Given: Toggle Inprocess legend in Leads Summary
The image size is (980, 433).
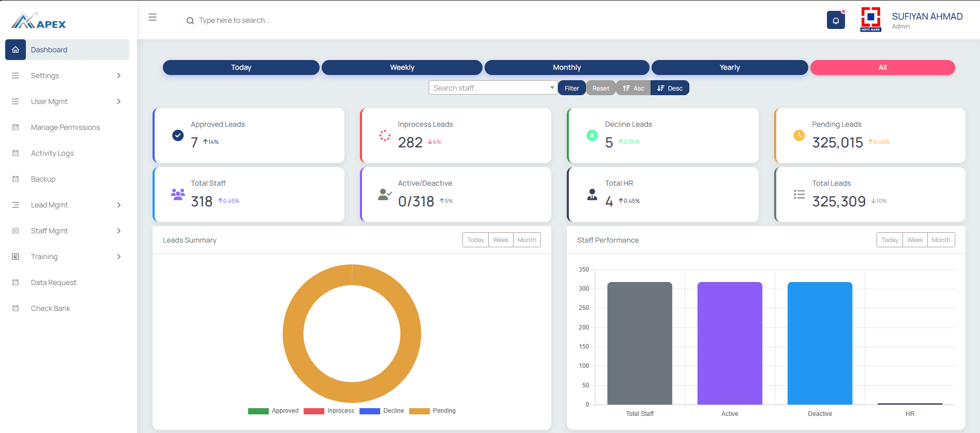Looking at the screenshot, I should click(x=329, y=411).
